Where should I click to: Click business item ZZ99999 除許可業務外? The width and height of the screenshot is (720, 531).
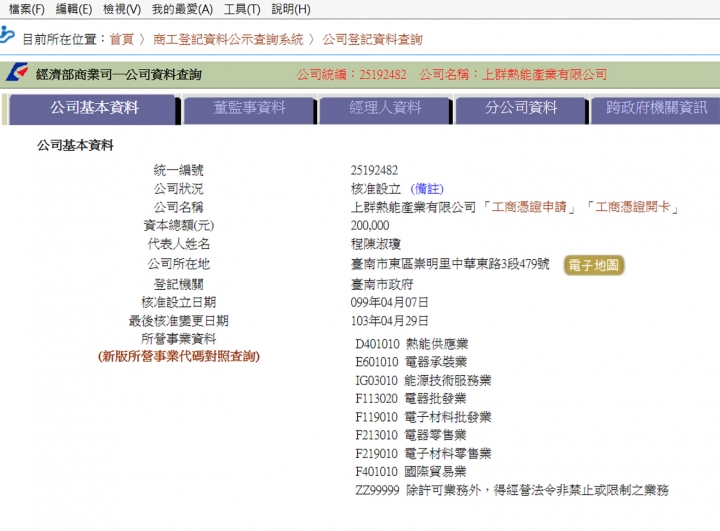point(512,491)
